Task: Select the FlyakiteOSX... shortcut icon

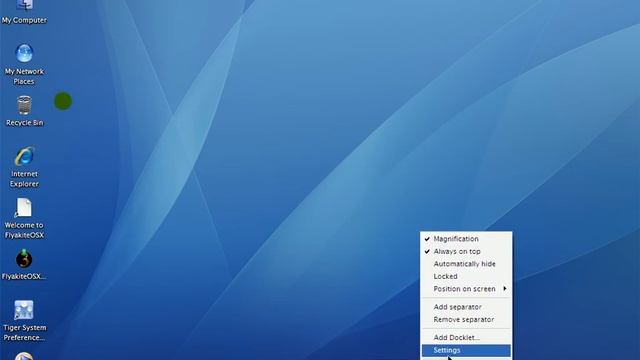Action: [24, 259]
